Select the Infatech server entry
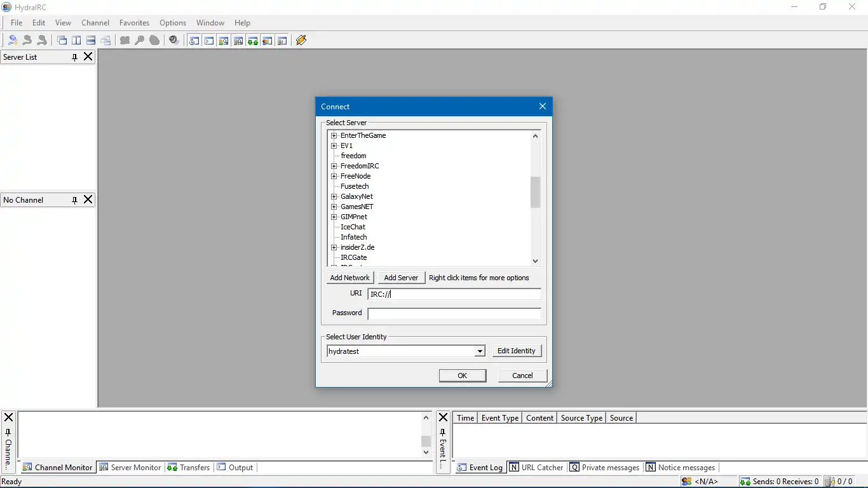 point(353,237)
